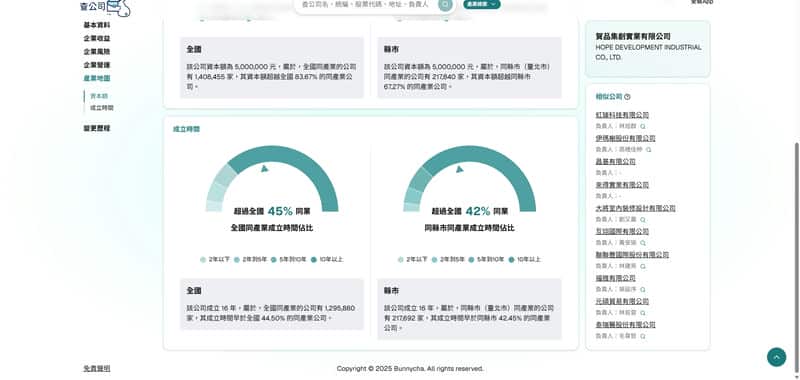This screenshot has width=800, height=380.
Task: Open 企業風險 in the sidebar
Action: click(97, 52)
